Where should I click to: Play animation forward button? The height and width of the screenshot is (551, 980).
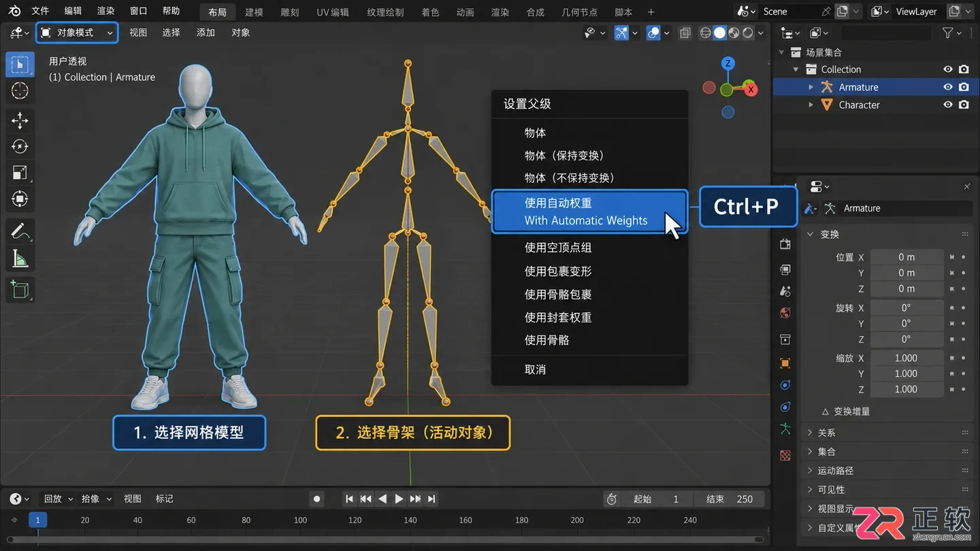[x=399, y=499]
